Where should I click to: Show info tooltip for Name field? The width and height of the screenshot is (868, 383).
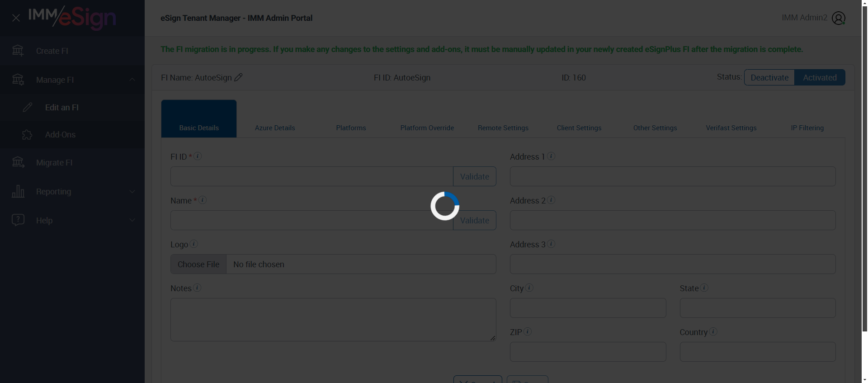pos(203,200)
